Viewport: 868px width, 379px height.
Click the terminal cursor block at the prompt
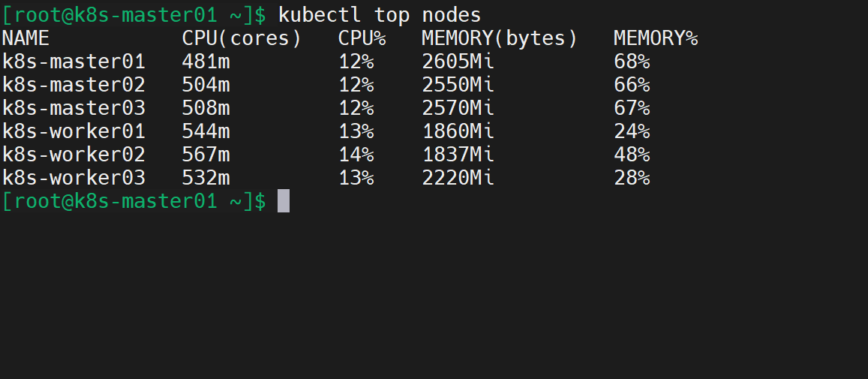pos(283,201)
